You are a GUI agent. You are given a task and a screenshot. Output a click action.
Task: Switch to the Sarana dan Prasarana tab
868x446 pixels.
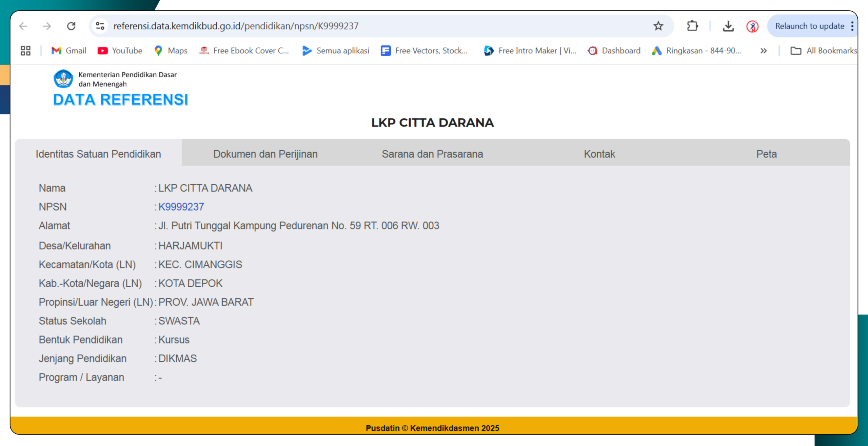432,154
